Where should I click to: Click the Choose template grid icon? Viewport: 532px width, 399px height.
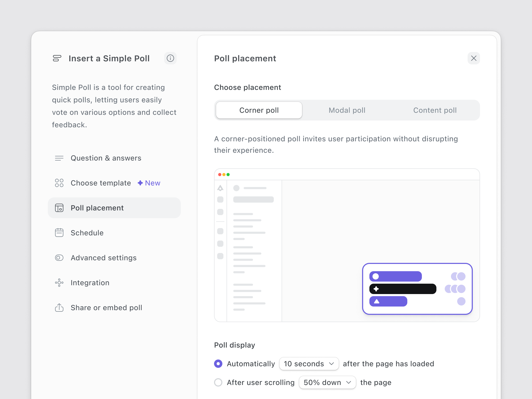click(59, 183)
